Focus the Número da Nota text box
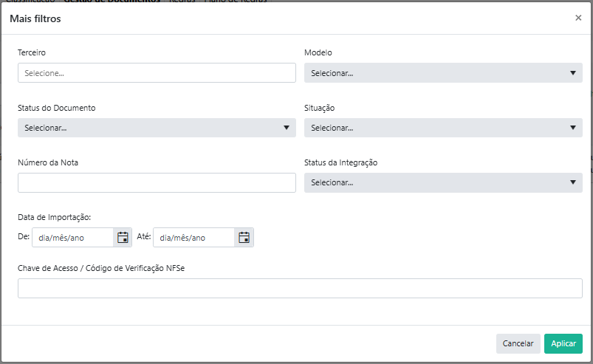Screen dimensions: 593x364 (157, 182)
